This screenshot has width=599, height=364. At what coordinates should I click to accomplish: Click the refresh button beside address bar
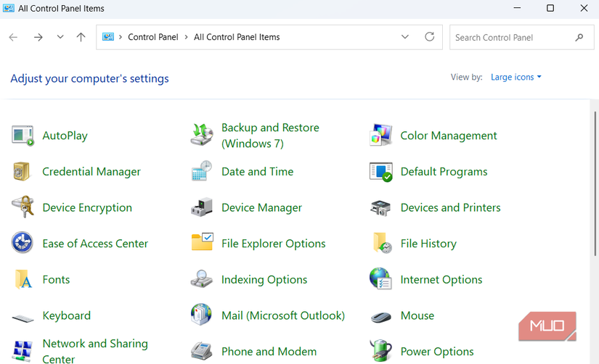coord(430,37)
